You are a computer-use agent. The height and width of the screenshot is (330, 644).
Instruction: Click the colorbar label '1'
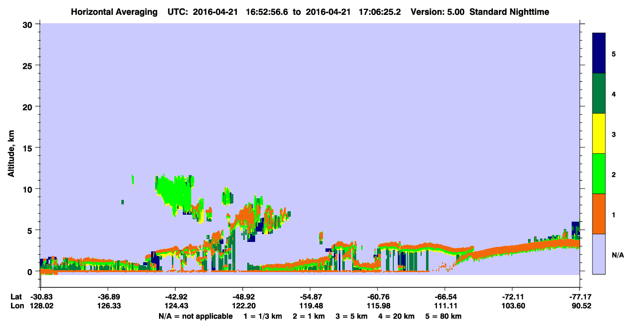[x=613, y=214]
